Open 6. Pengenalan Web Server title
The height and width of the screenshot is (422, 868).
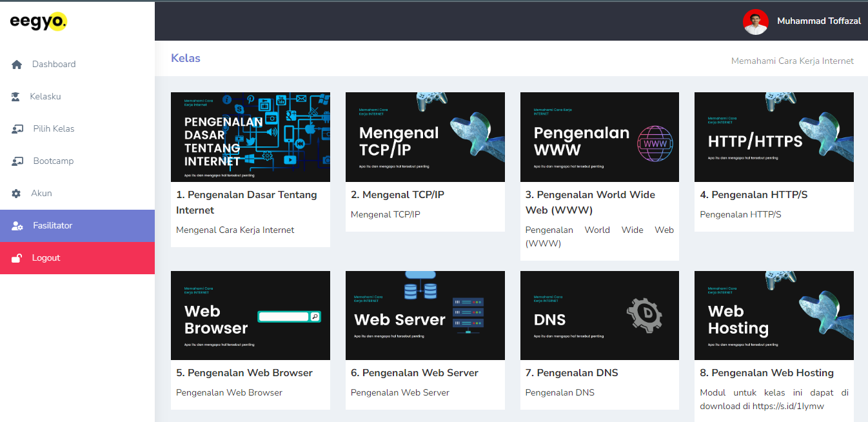point(414,373)
